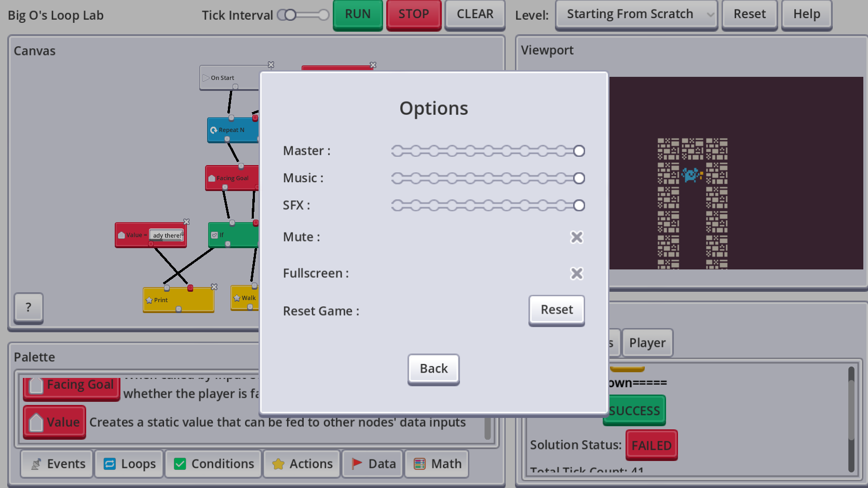Open the Actions palette tab
Screen dimensions: 868x488
(x=302, y=464)
